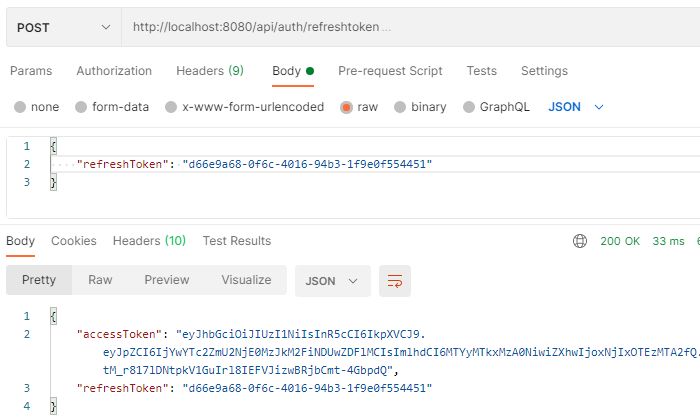Open the request Headers (9) tab
The height and width of the screenshot is (420, 700).
[210, 71]
